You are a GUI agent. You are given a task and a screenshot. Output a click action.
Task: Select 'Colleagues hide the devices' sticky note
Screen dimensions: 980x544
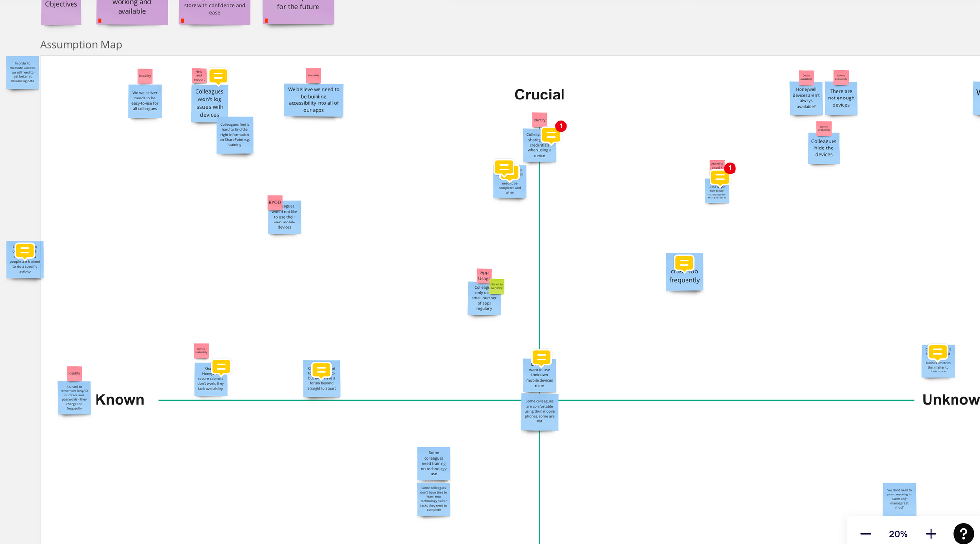tap(824, 149)
